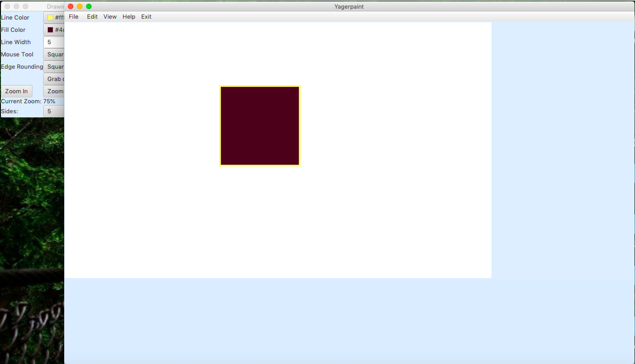Screen dimensions: 635x364
Task: Click the maroon square on the canvas
Action: click(260, 126)
